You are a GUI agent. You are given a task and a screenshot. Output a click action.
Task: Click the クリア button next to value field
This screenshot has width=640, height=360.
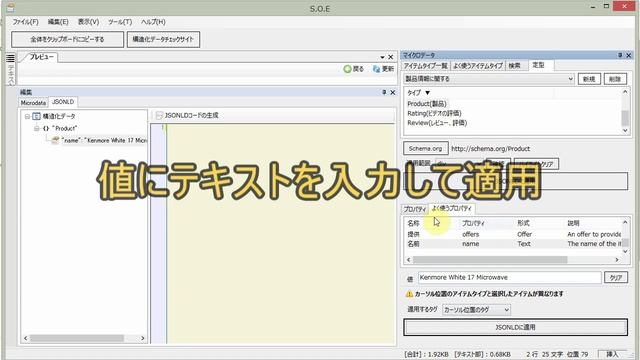(x=616, y=278)
